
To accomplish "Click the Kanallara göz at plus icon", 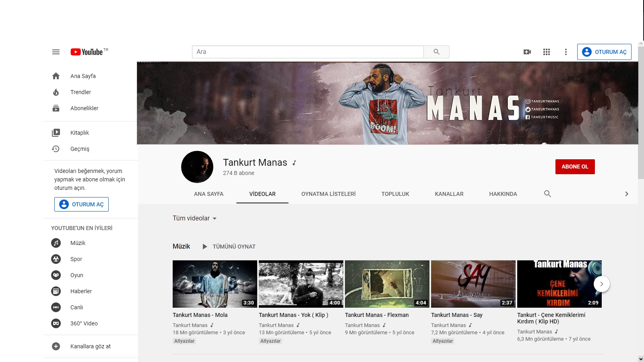I will [56, 346].
